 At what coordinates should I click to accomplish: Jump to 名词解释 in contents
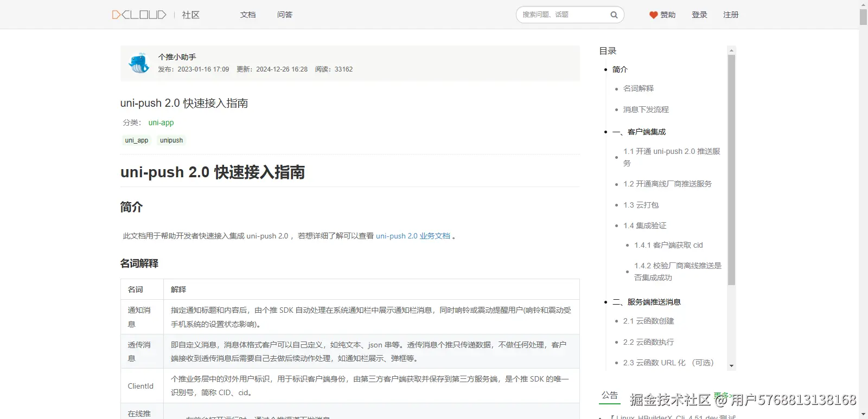[x=638, y=88]
